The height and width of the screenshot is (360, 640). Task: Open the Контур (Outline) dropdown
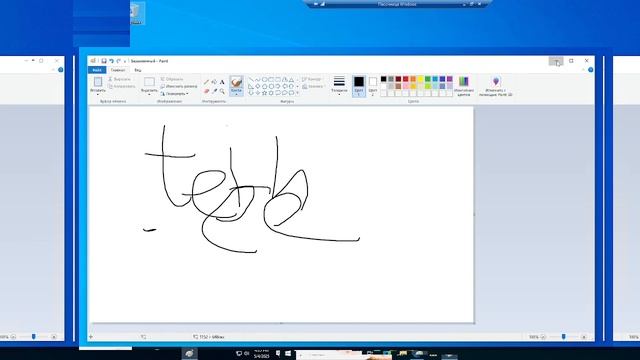point(312,79)
